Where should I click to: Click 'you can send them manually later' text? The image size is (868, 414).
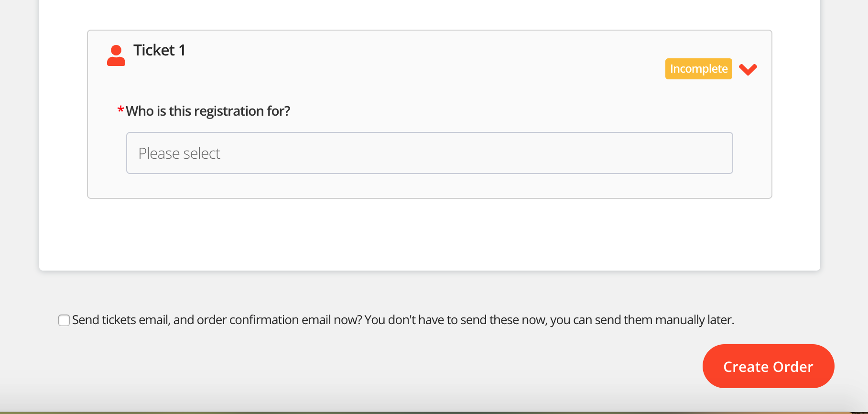(x=642, y=320)
